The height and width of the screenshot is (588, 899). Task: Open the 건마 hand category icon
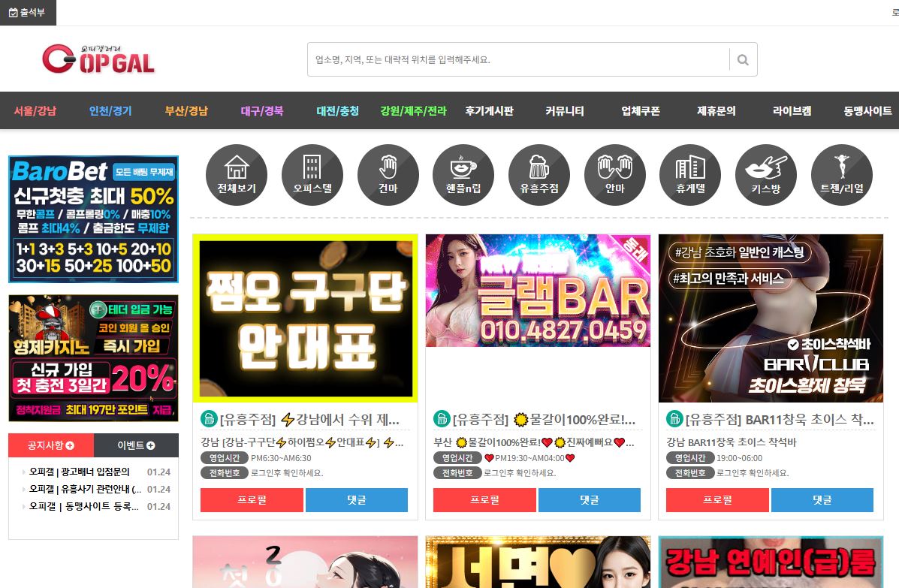[388, 174]
